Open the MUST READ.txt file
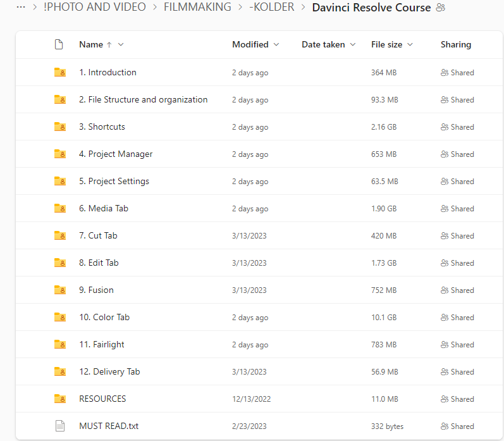 [109, 426]
